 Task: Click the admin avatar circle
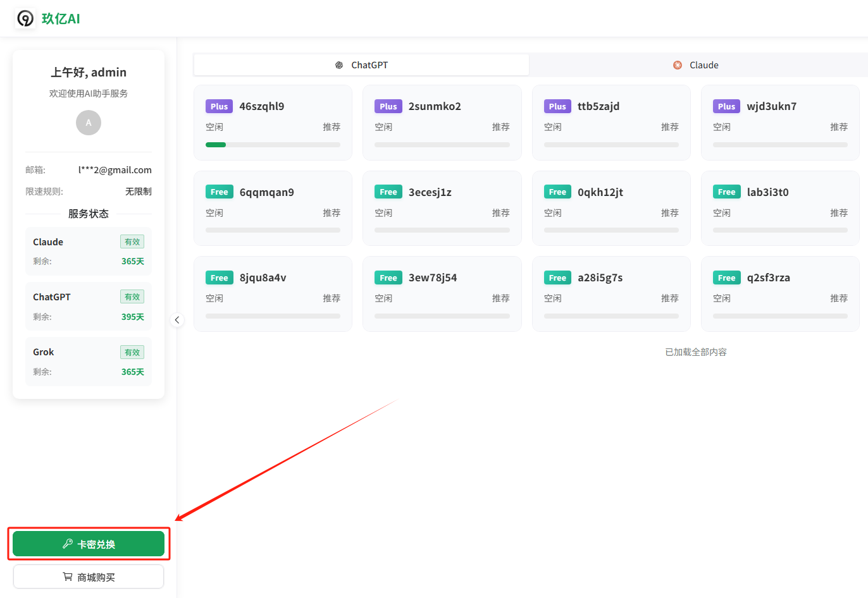(x=89, y=123)
